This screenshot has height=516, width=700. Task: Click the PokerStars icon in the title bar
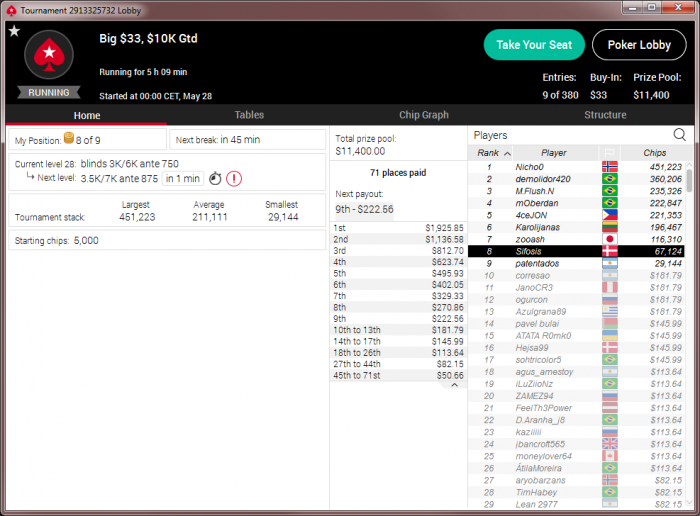[x=12, y=10]
